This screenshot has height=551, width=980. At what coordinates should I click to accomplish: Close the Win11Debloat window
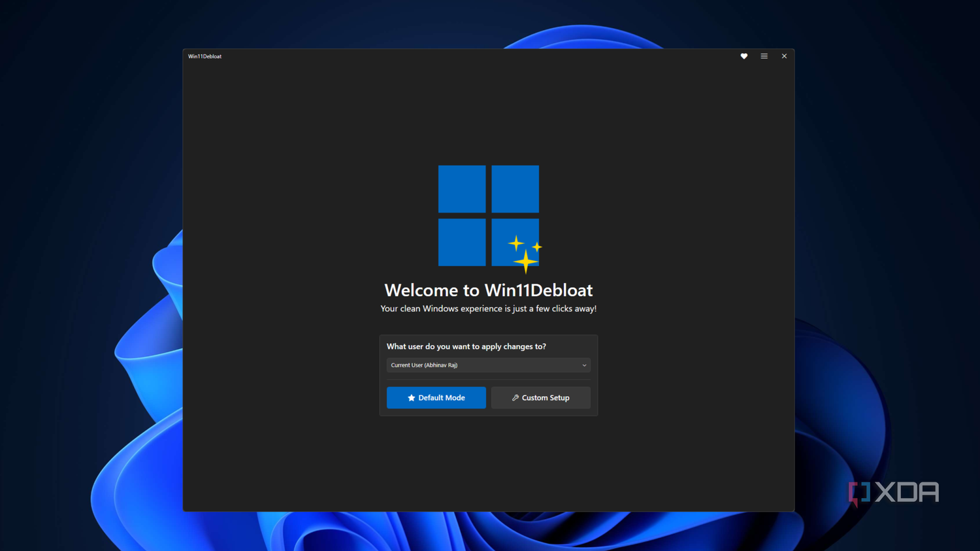coord(784,56)
